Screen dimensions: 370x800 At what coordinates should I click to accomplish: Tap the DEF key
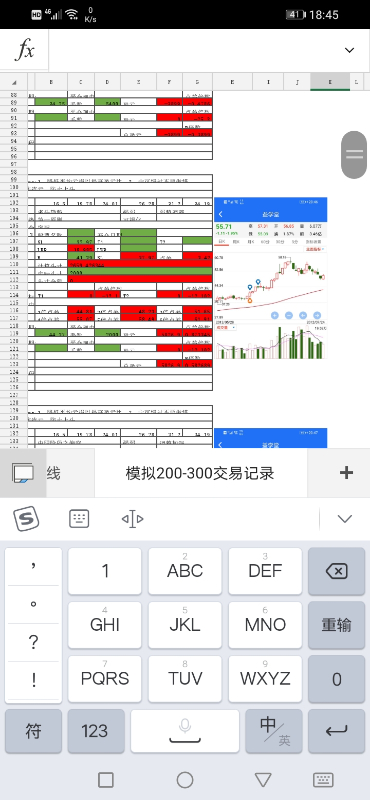265,571
